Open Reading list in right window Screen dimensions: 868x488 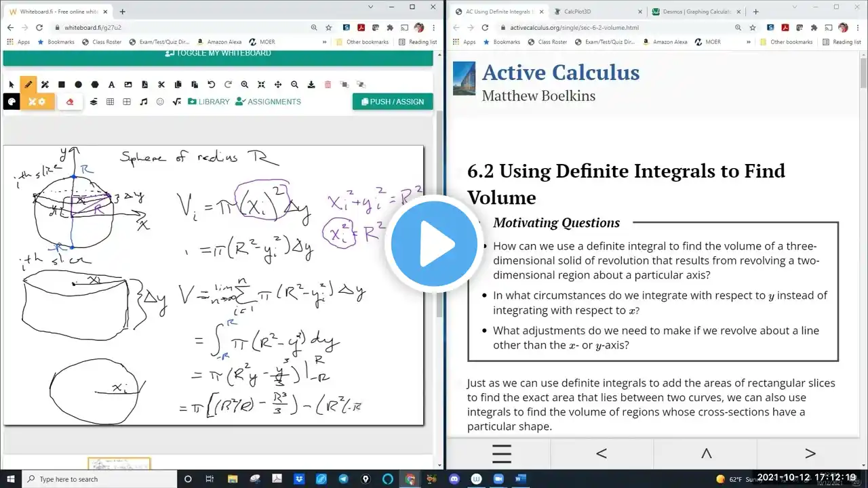(x=841, y=42)
